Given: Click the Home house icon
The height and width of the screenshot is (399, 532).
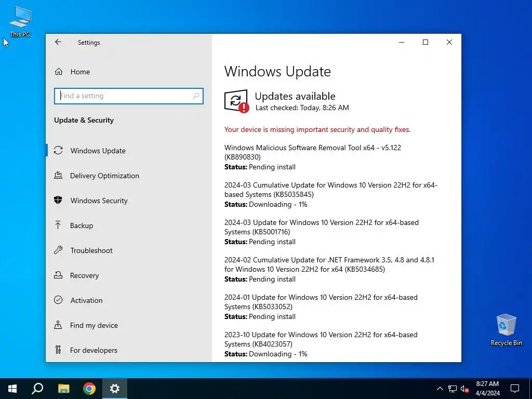Looking at the screenshot, I should 59,72.
